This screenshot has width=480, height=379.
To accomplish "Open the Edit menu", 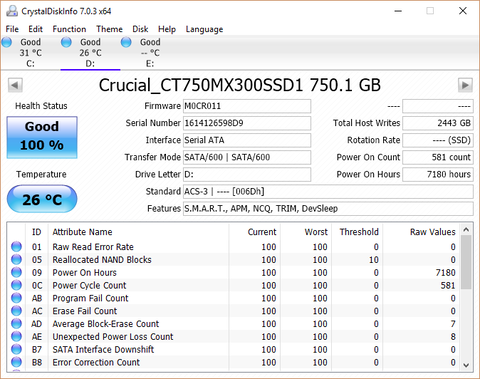I will (35, 29).
